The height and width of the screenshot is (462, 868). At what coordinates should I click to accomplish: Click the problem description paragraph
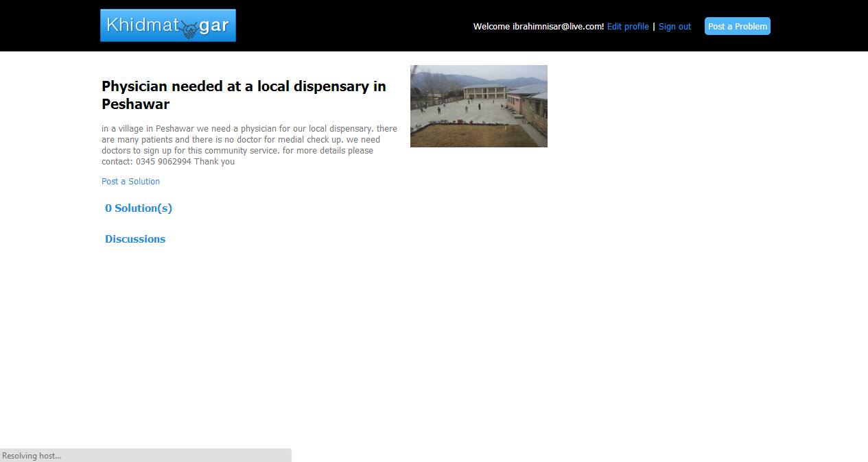point(249,145)
